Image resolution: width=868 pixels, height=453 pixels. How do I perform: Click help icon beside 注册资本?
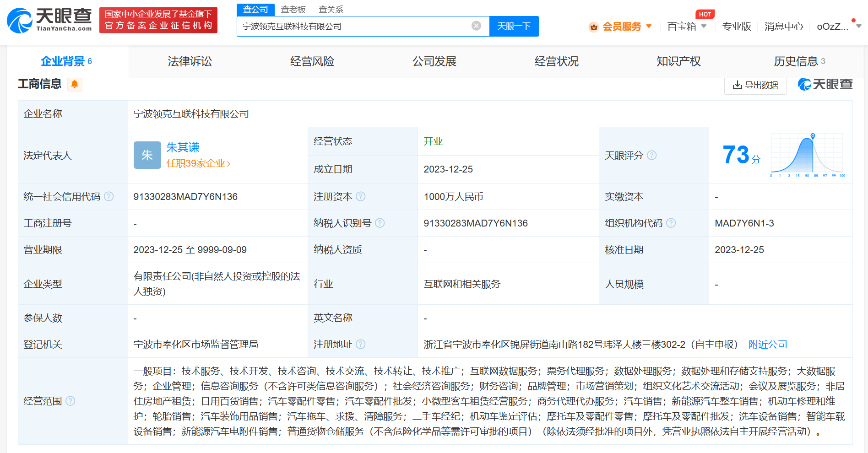pos(361,197)
